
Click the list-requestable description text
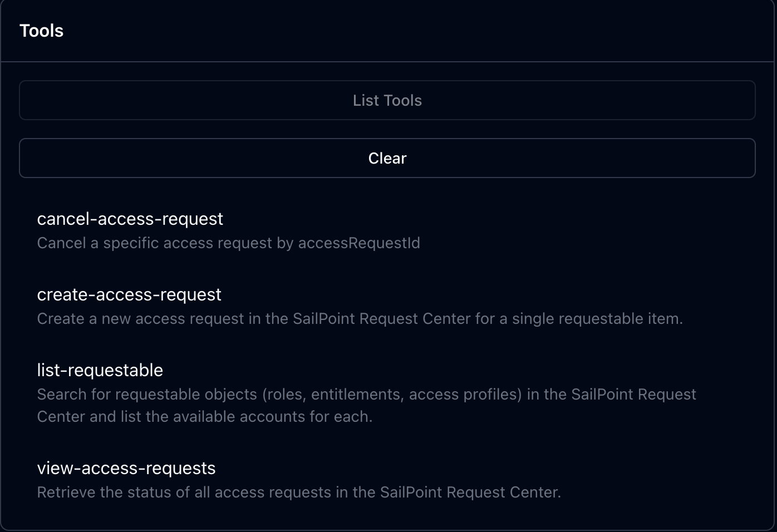pyautogui.click(x=366, y=394)
